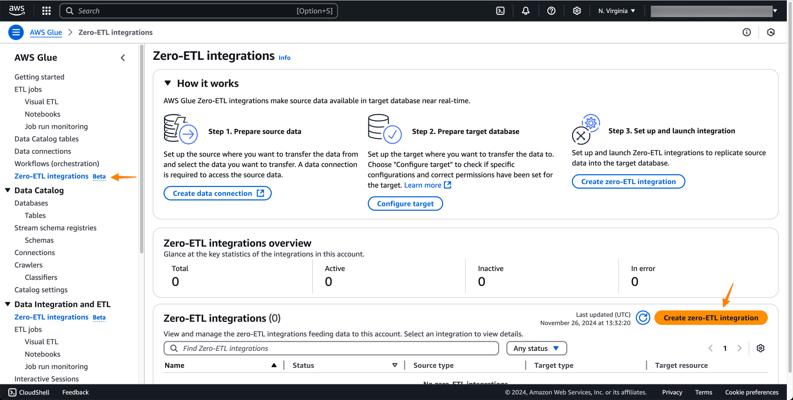Open the notifications bell
This screenshot has height=400, width=793.
point(525,11)
